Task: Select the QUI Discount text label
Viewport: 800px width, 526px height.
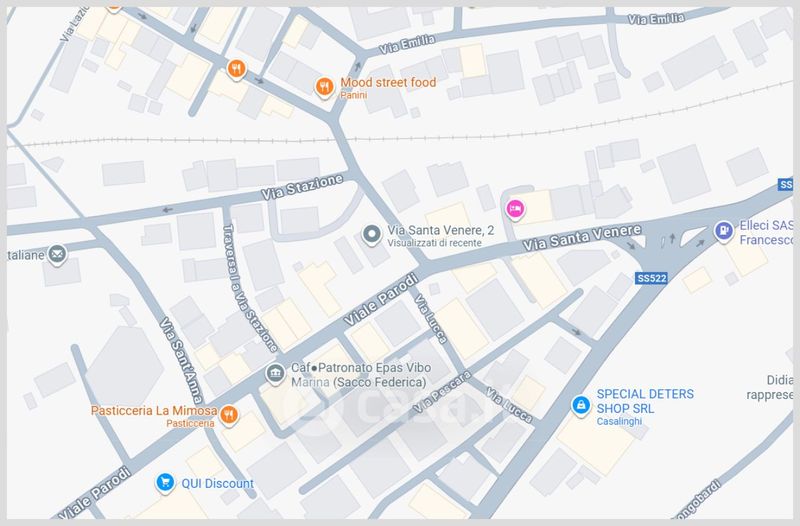Action: point(217,484)
